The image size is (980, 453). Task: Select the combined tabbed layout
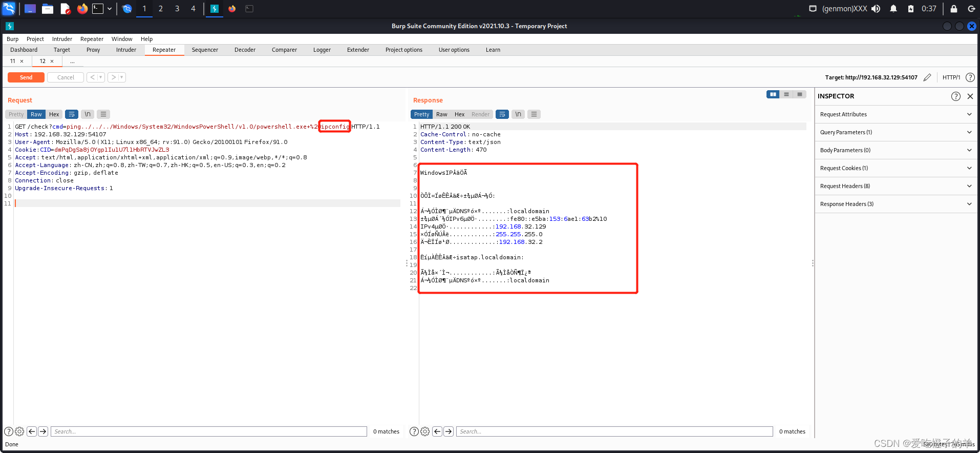coord(800,94)
